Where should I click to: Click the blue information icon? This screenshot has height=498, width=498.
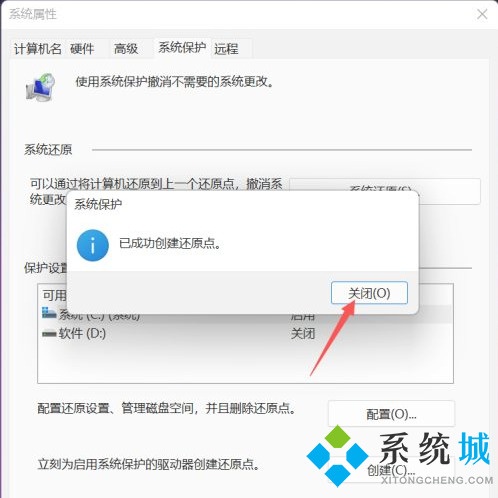pyautogui.click(x=93, y=245)
